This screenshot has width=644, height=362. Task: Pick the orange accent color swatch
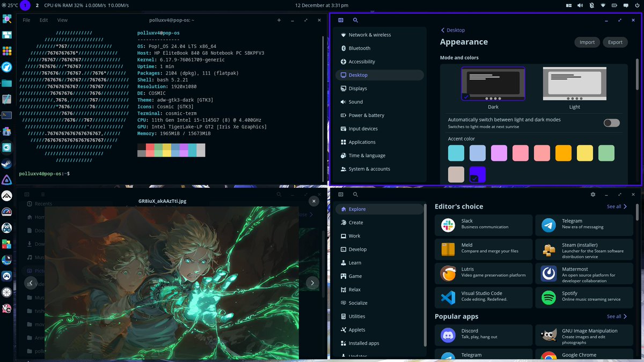coord(563,153)
